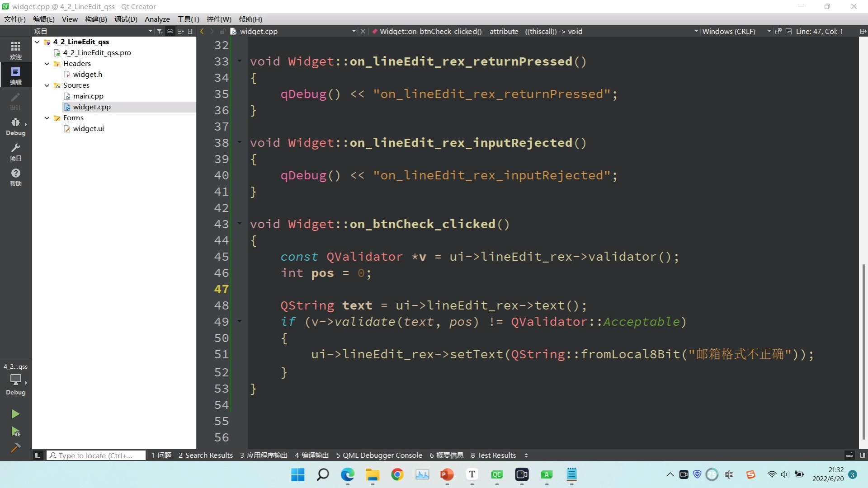Viewport: 868px width, 488px height.
Task: Open the 工具(T) menu
Action: pyautogui.click(x=188, y=19)
